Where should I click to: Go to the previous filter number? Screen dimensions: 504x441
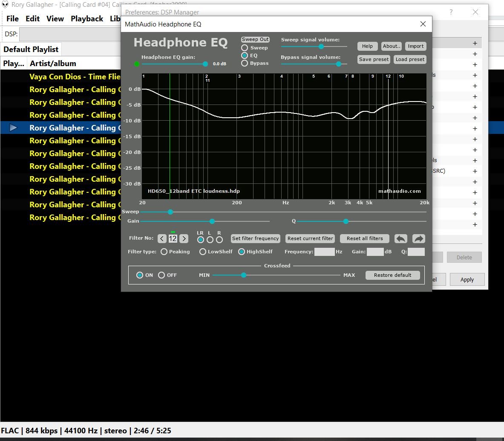point(162,239)
